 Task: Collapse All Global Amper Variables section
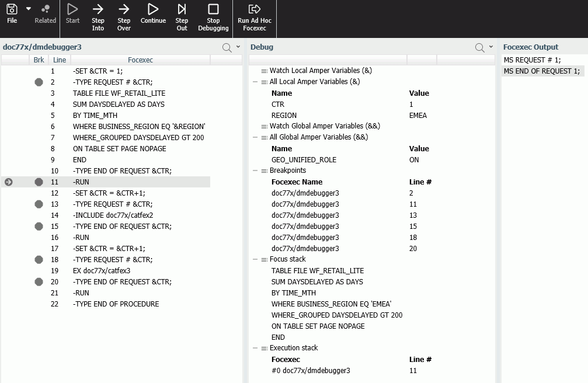(255, 137)
